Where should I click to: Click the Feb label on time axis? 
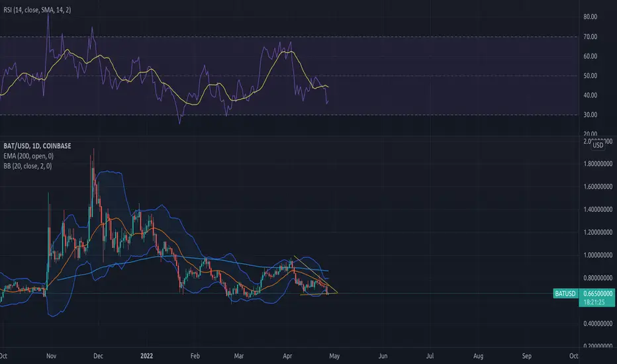195,356
